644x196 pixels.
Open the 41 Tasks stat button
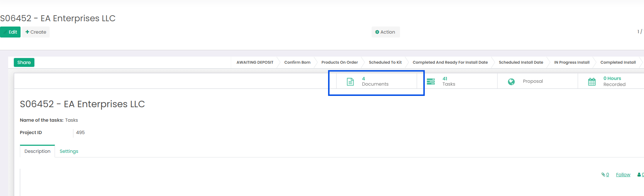[457, 81]
